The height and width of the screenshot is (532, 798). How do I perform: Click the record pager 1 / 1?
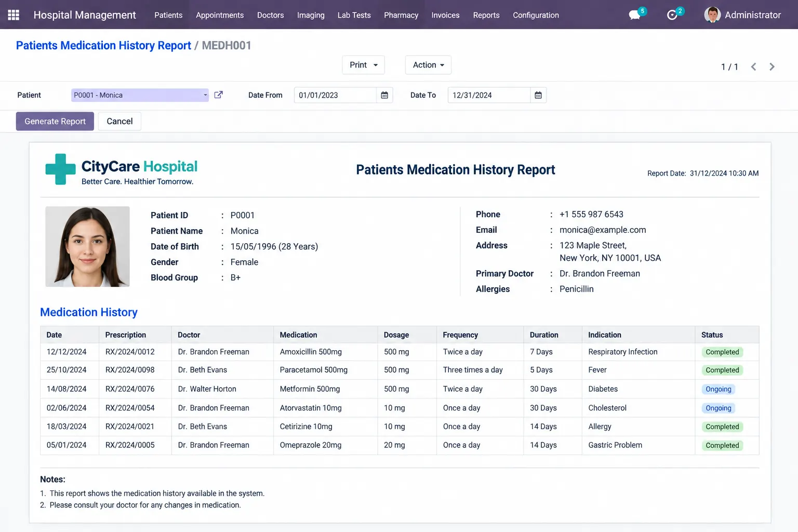[x=729, y=66]
